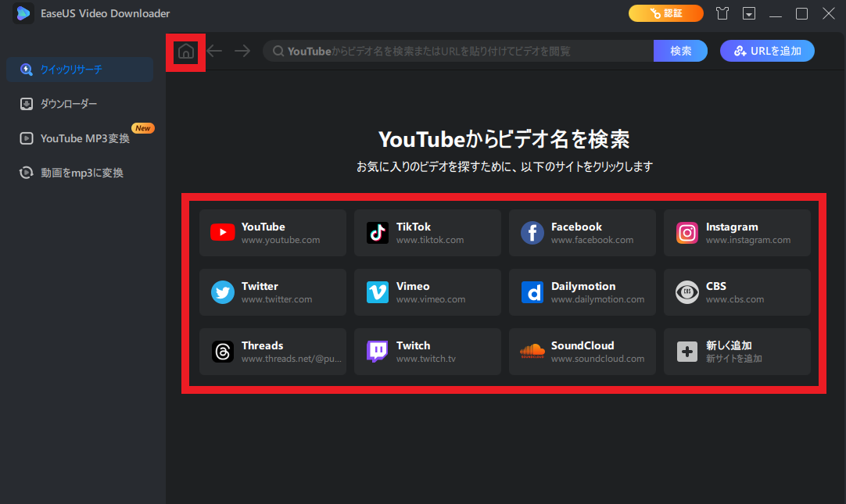Click the Threads tile title

click(x=262, y=345)
